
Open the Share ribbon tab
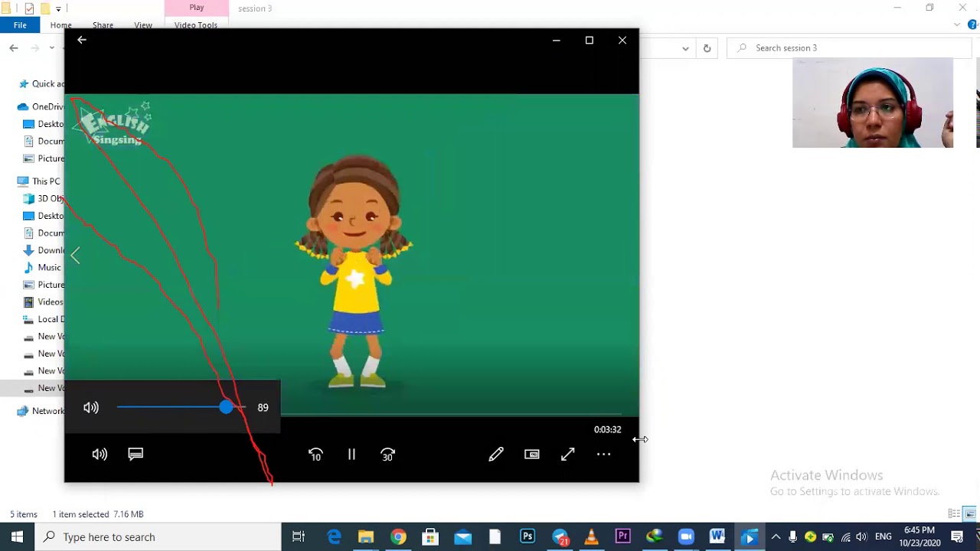[103, 25]
